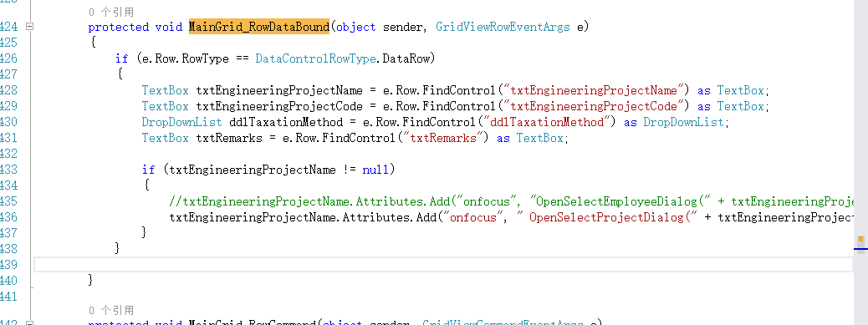868x325 pixels.
Task: Click the OpenSelectProjectDialog string on line 436
Action: pos(607,217)
